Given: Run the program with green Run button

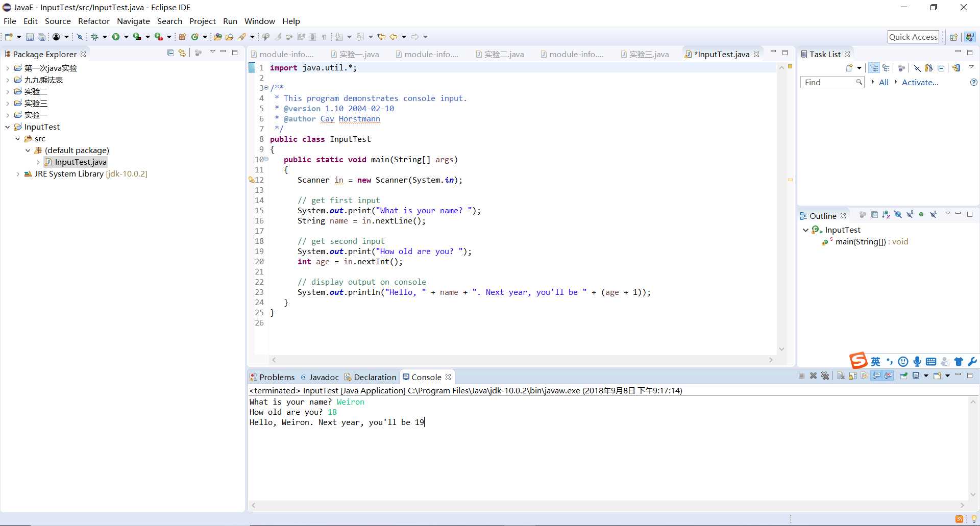Looking at the screenshot, I should (116, 37).
